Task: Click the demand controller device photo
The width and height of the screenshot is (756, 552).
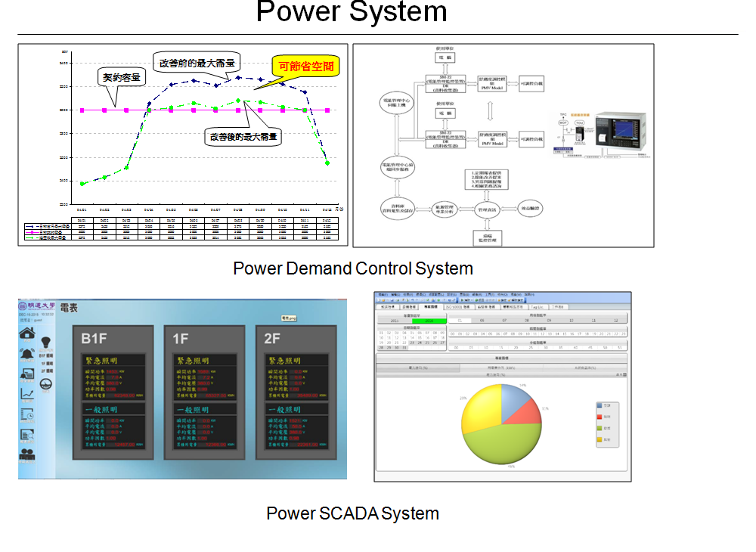Action: click(x=620, y=130)
